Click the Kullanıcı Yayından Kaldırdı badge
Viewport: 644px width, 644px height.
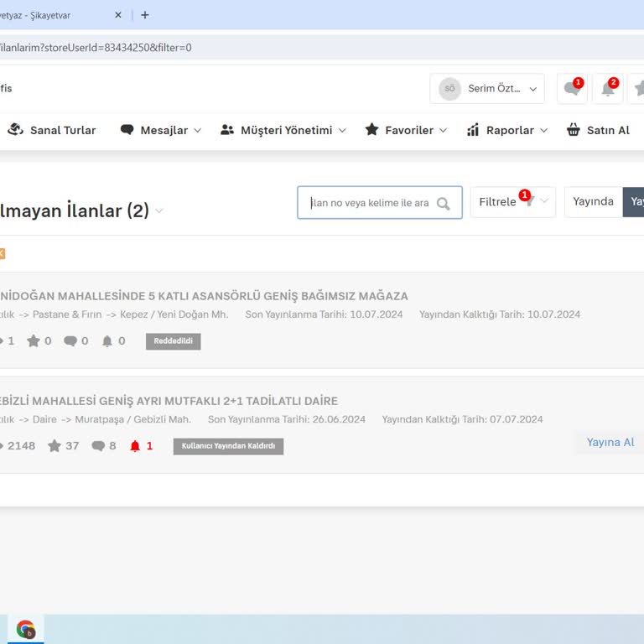(228, 446)
